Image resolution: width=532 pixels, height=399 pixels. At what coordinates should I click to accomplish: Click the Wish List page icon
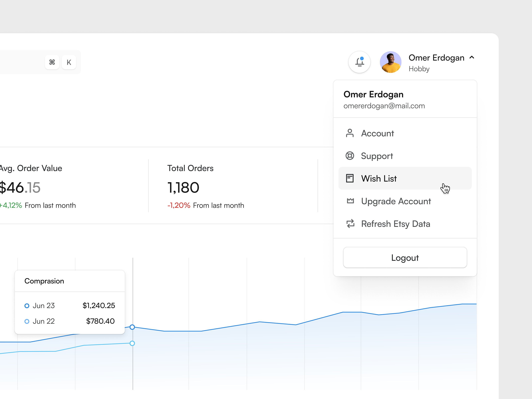pos(349,178)
